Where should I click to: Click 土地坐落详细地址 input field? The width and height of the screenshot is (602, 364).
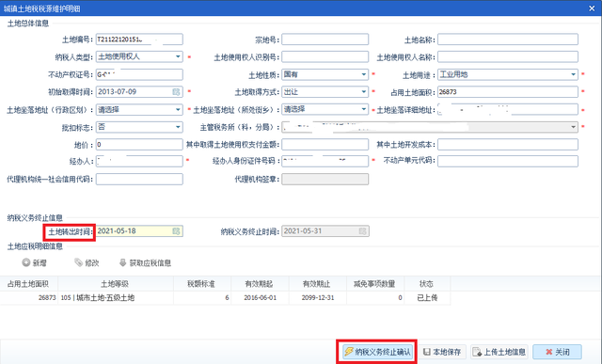click(x=508, y=110)
